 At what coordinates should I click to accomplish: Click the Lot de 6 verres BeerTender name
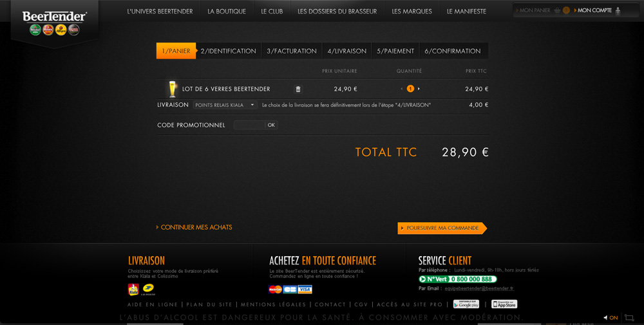(x=226, y=89)
